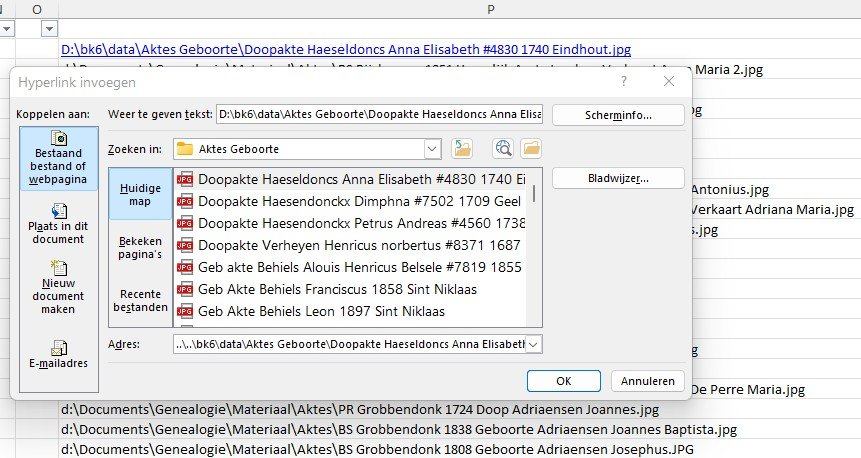This screenshot has width=861, height=458.
Task: Switch to 'Bekeken pagina's' view
Action: [140, 247]
